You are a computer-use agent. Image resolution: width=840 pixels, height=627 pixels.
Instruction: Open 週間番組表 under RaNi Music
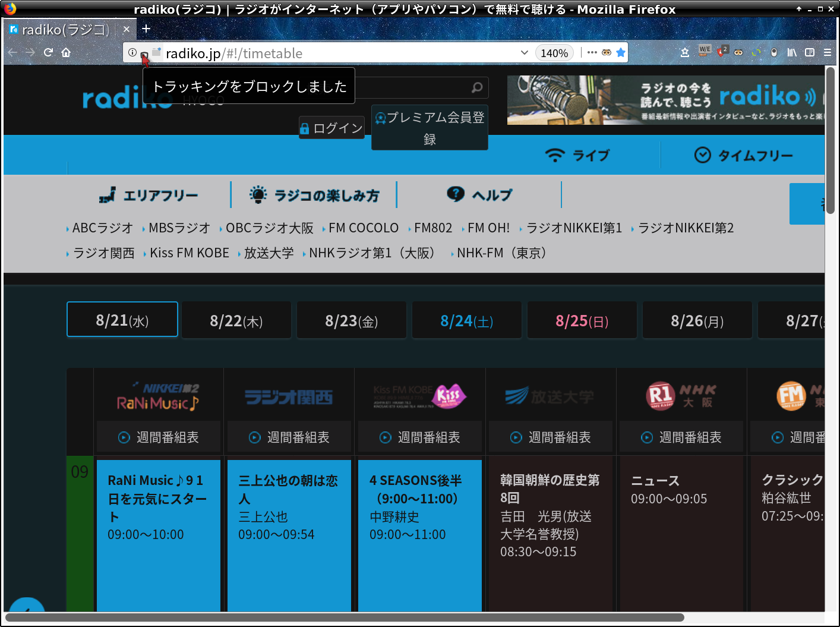(x=159, y=437)
